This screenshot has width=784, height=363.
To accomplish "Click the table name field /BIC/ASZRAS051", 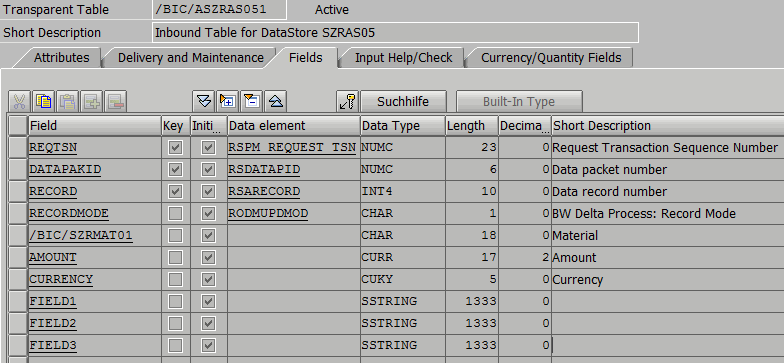I will 220,10.
